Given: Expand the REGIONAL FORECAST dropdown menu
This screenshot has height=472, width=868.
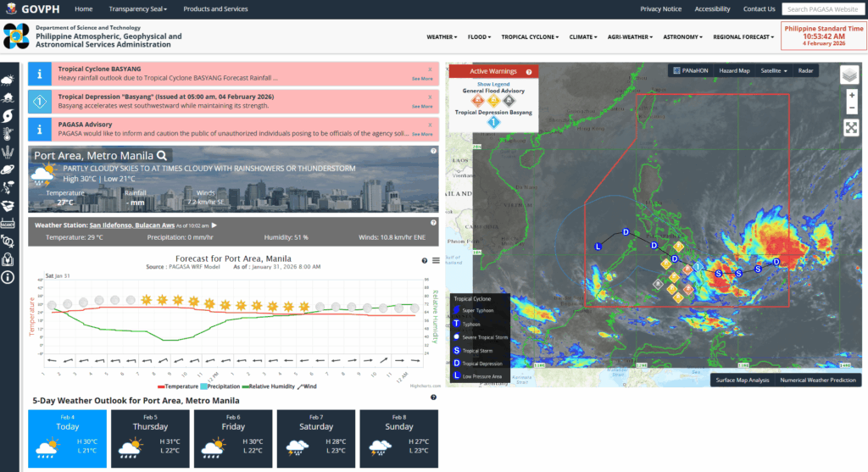Looking at the screenshot, I should coord(743,37).
